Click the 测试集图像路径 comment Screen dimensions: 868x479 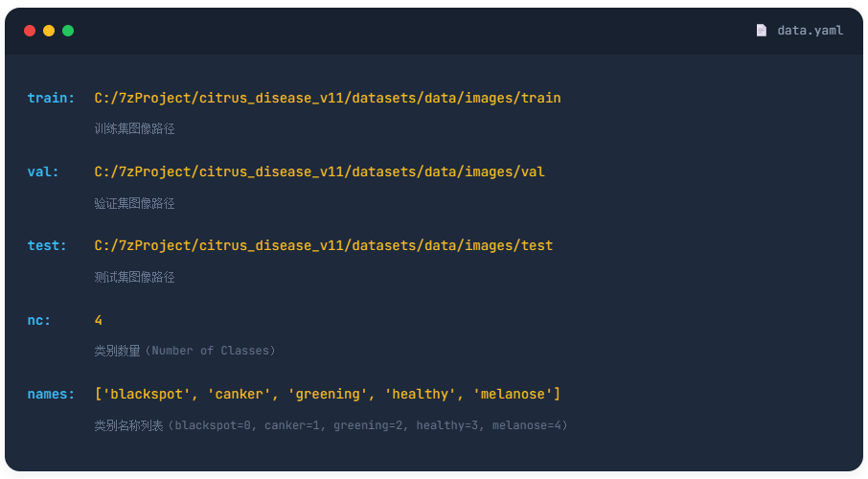tap(134, 277)
